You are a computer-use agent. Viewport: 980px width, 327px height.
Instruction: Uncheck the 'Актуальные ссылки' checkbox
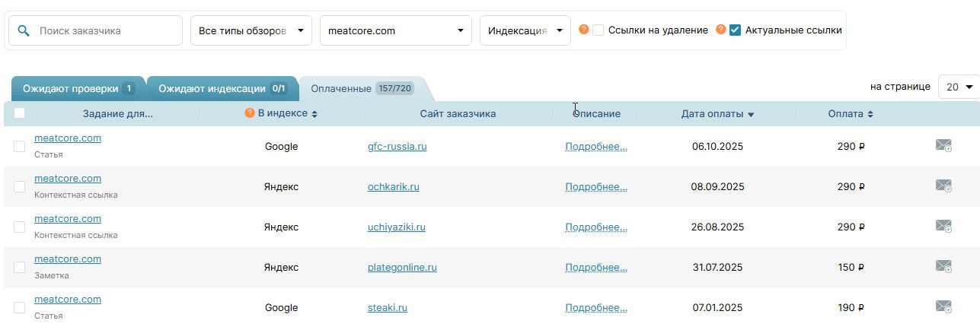(735, 30)
